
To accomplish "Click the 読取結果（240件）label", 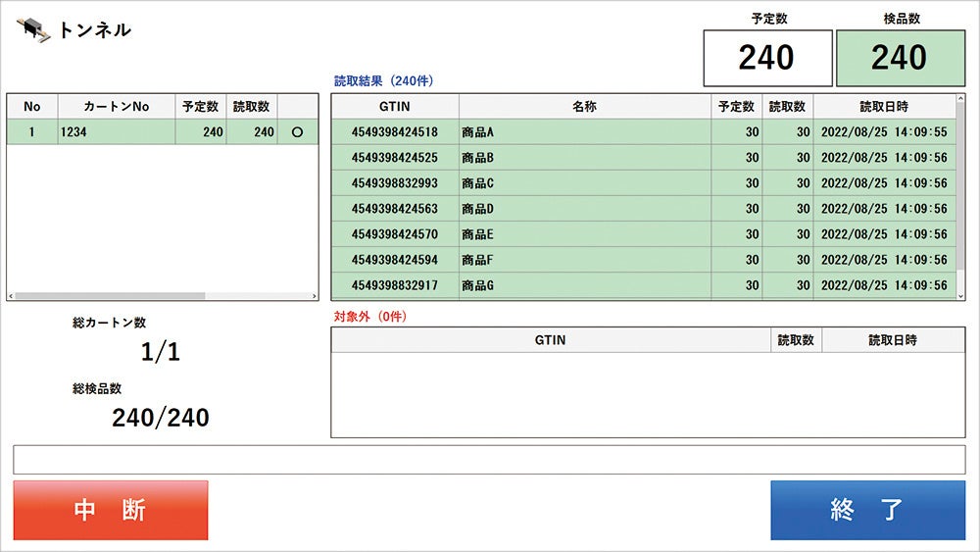I will coord(384,80).
